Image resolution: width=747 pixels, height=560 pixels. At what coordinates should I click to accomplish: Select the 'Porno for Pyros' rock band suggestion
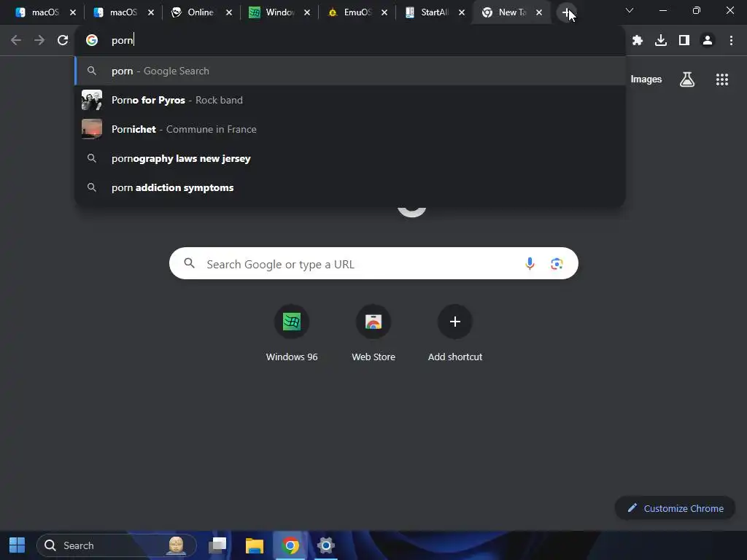[350, 100]
